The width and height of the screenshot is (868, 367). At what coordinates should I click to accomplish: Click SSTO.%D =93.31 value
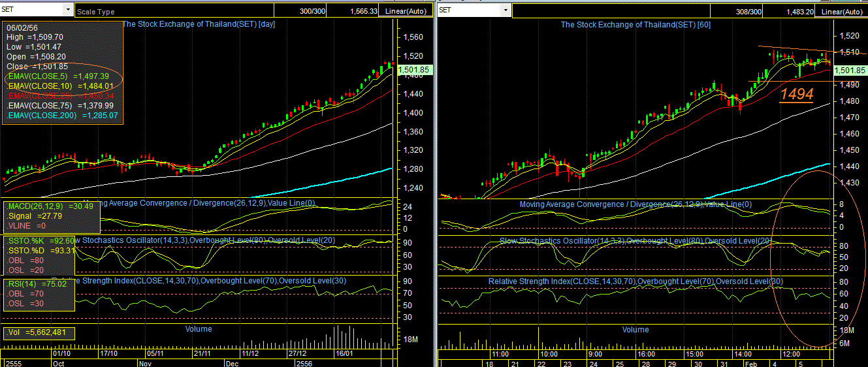click(41, 250)
